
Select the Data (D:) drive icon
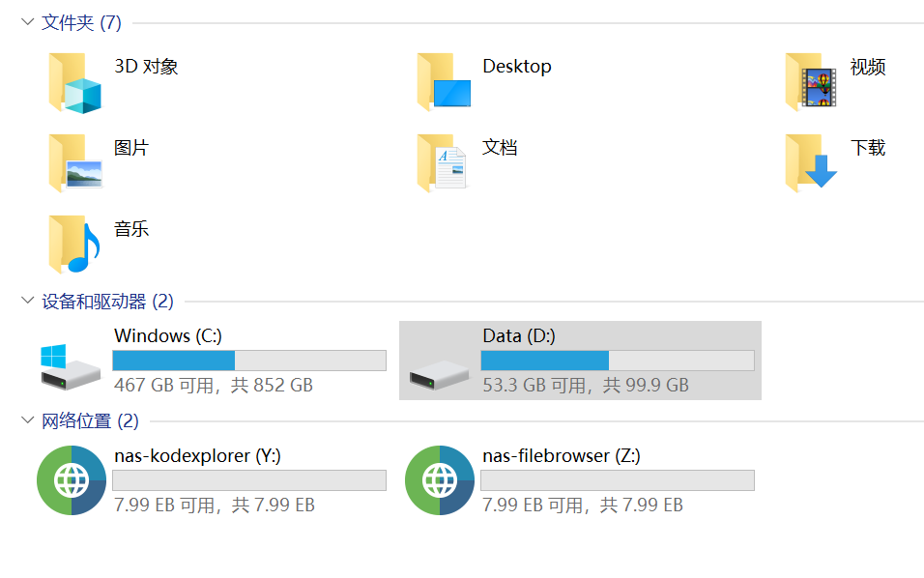(439, 374)
